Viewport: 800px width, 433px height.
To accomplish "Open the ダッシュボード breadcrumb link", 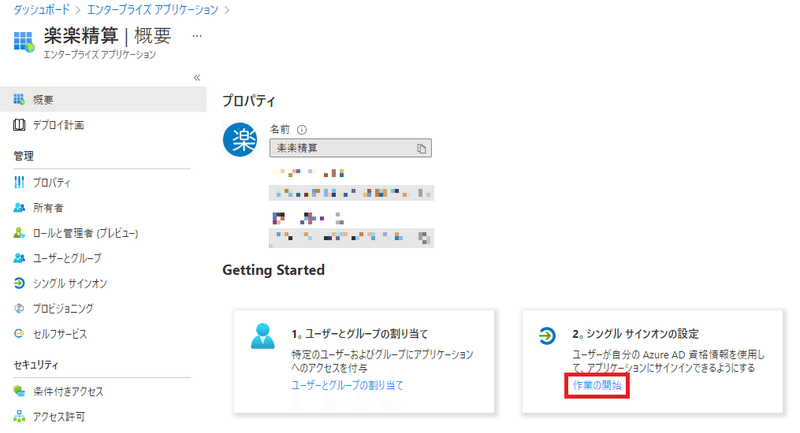I will point(41,9).
